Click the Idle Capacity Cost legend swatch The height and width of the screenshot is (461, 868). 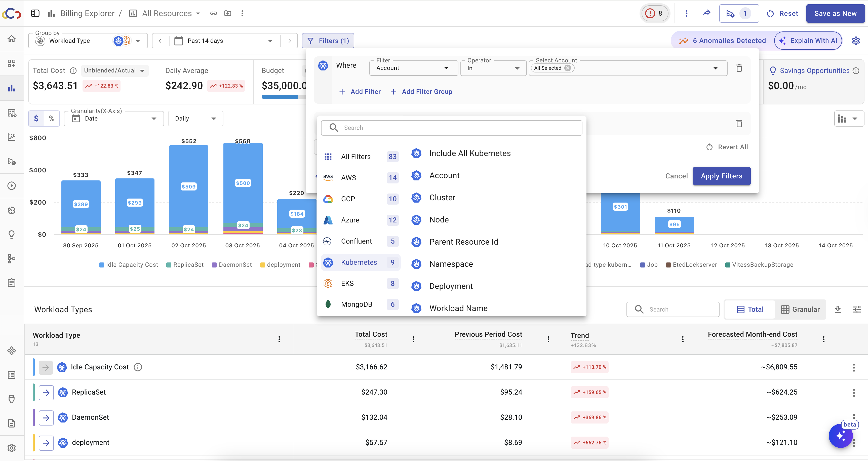click(x=102, y=265)
